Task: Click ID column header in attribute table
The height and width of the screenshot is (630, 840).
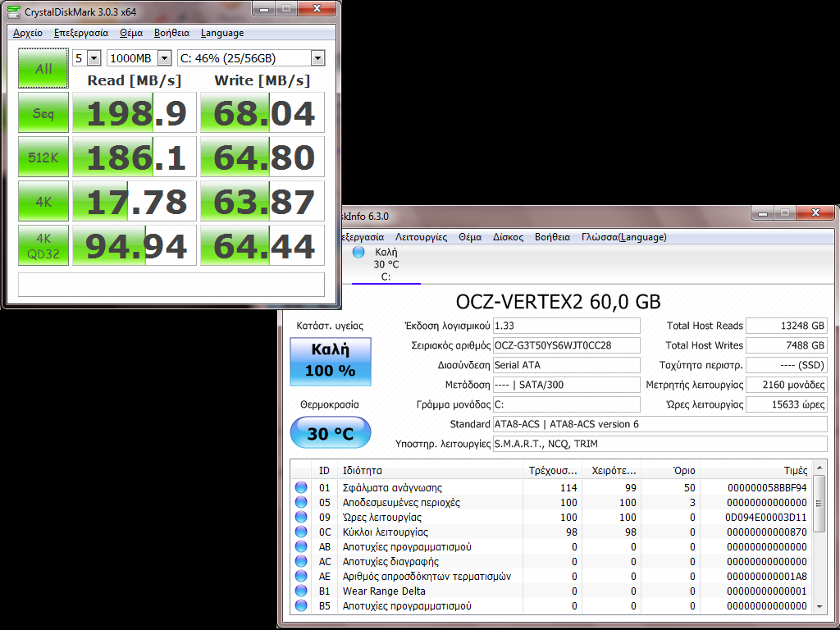Action: point(324,470)
